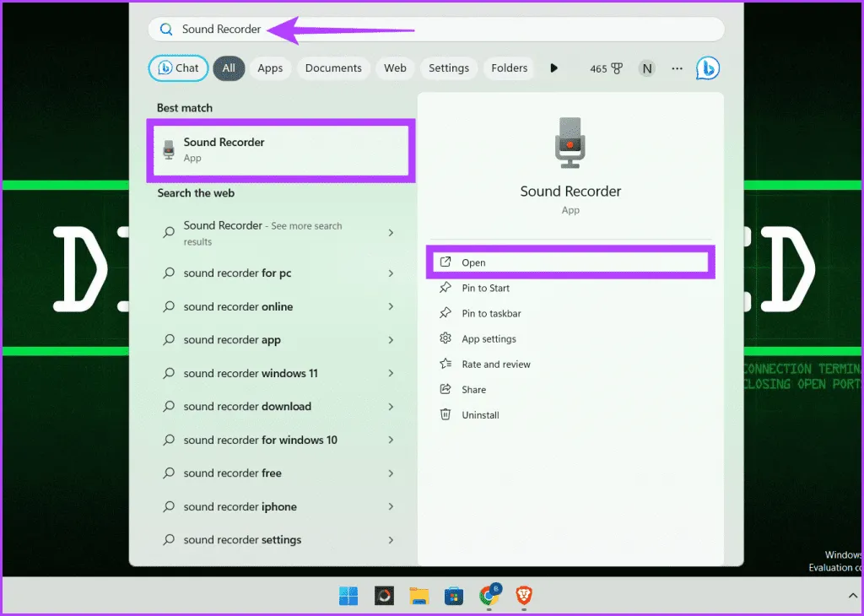Expand the 'sound recorder online' suggestion chevron
Viewport: 864px width, 616px height.
[391, 306]
